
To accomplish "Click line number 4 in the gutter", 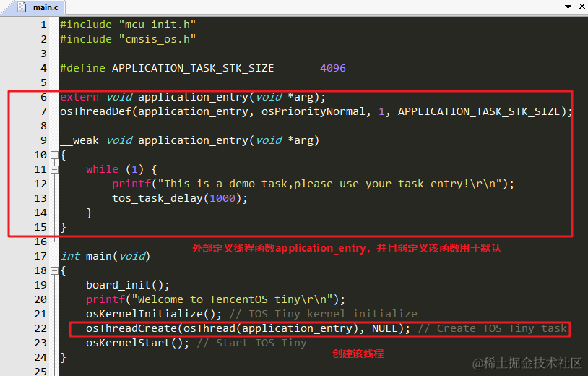I will 43,68.
